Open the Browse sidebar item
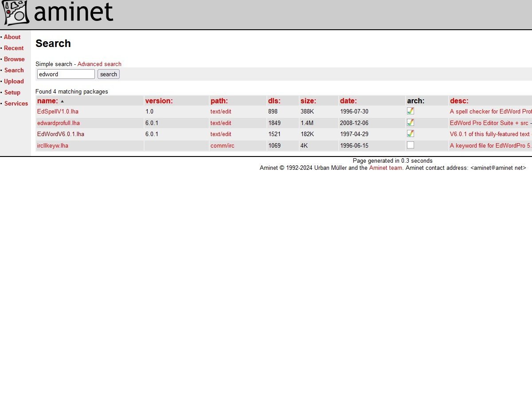This screenshot has height=399, width=532. pyautogui.click(x=14, y=59)
